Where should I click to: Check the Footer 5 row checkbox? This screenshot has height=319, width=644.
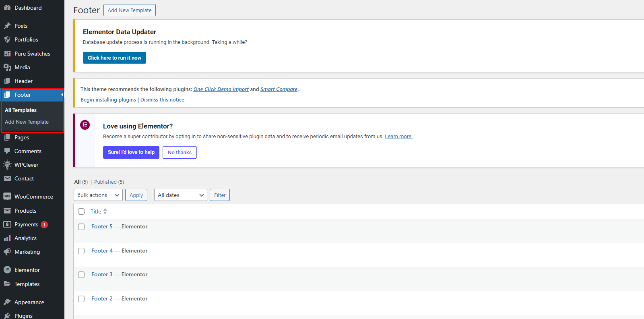pyautogui.click(x=81, y=227)
